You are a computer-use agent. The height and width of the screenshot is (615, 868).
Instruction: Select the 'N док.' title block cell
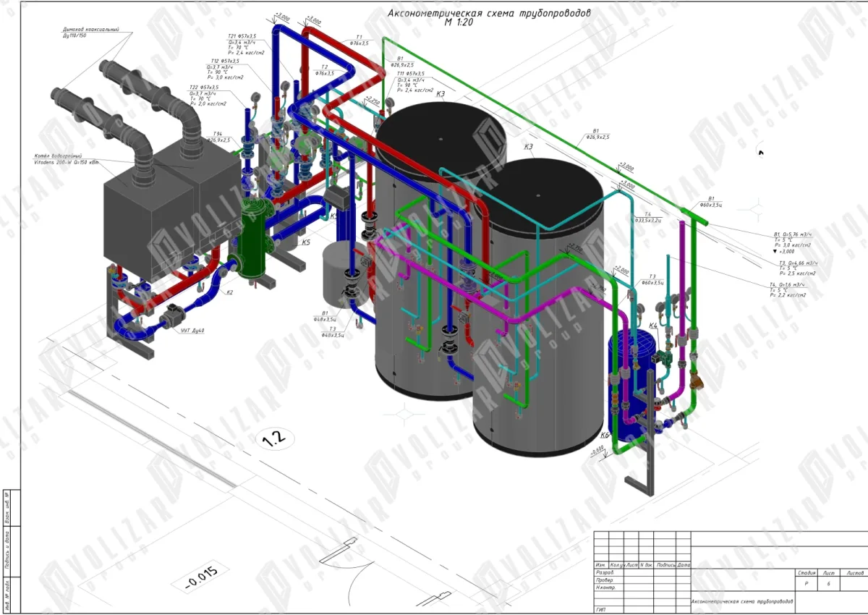click(646, 565)
